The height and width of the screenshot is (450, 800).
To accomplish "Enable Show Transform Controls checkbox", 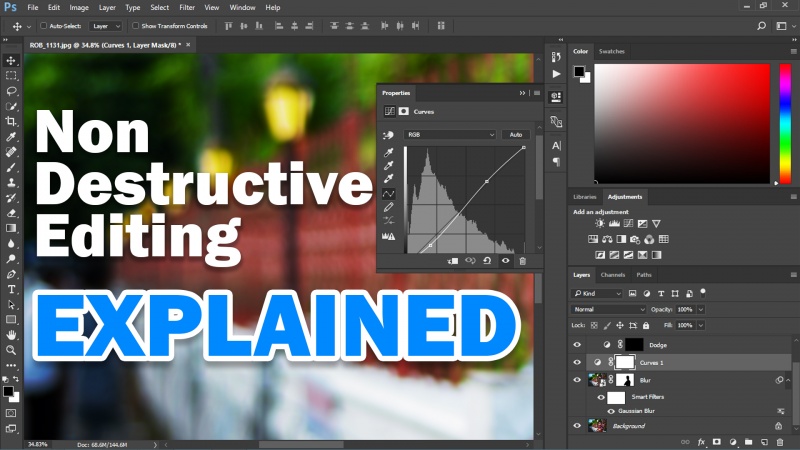I will click(135, 26).
